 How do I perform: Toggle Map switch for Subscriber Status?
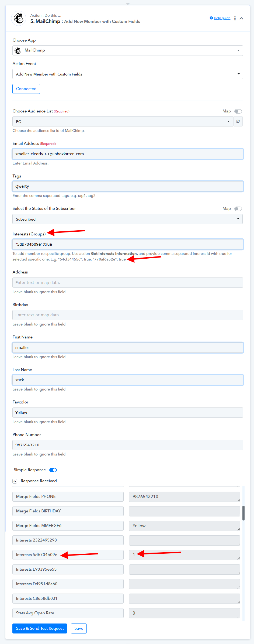[x=238, y=209]
